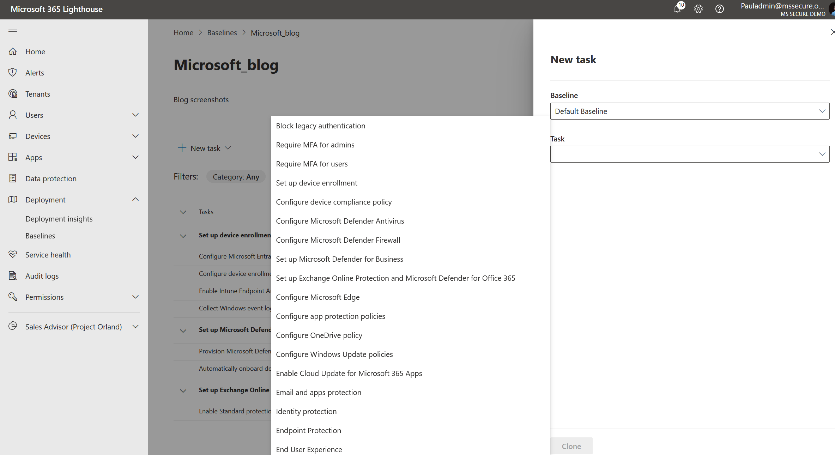The image size is (835, 455).
Task: Select Configure Windows Update policies option
Action: [410, 354]
